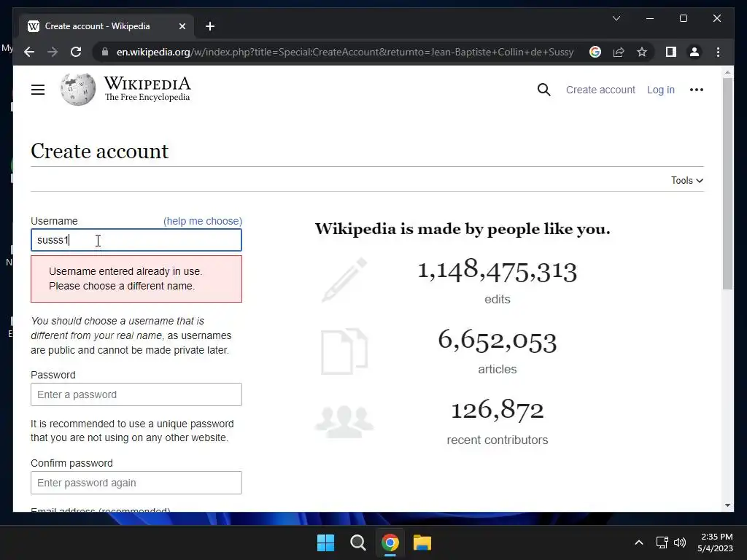Click the page vertical scrollbar thumb
This screenshot has width=747, height=560.
click(727, 183)
